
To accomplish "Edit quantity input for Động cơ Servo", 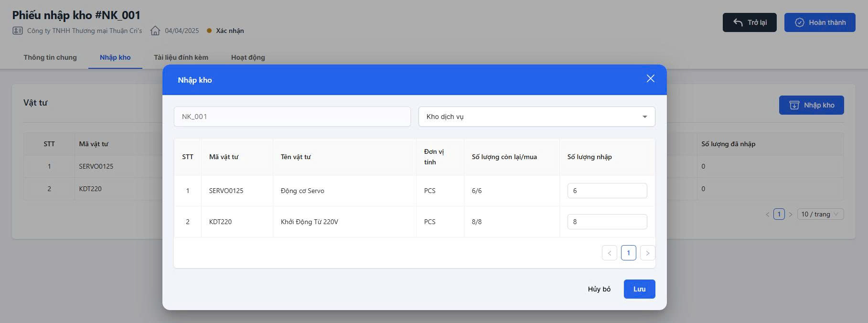I will pyautogui.click(x=607, y=191).
